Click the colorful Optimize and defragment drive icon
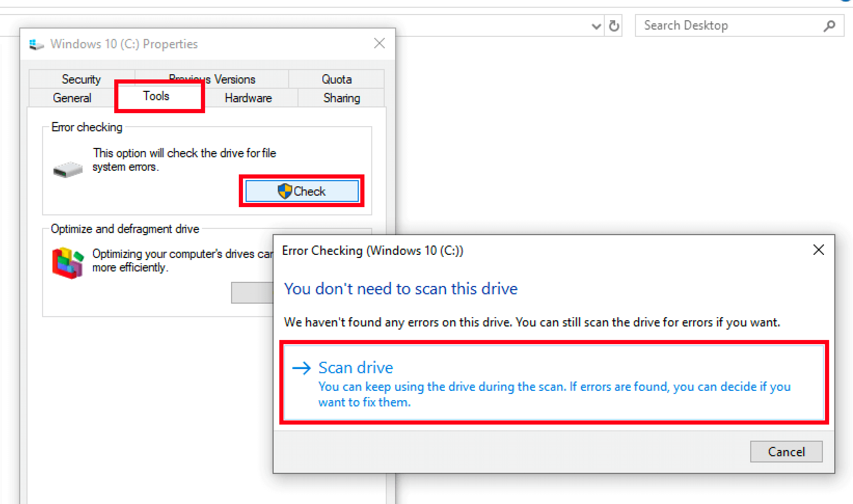853x504 pixels. [67, 262]
